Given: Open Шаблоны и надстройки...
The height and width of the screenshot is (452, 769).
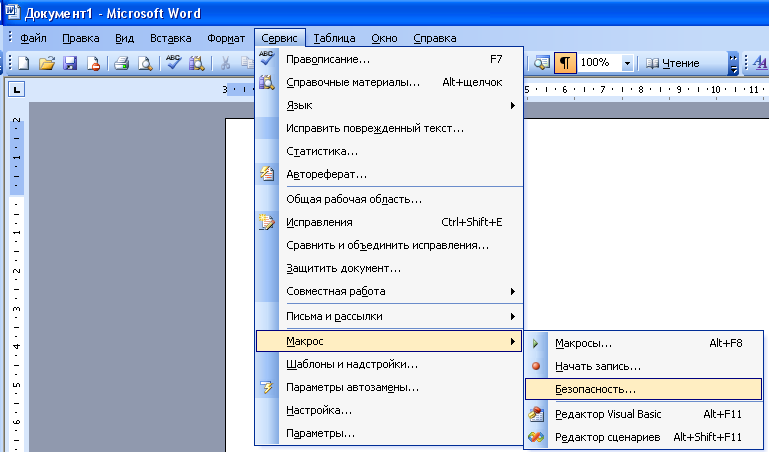Looking at the screenshot, I should pyautogui.click(x=390, y=364).
